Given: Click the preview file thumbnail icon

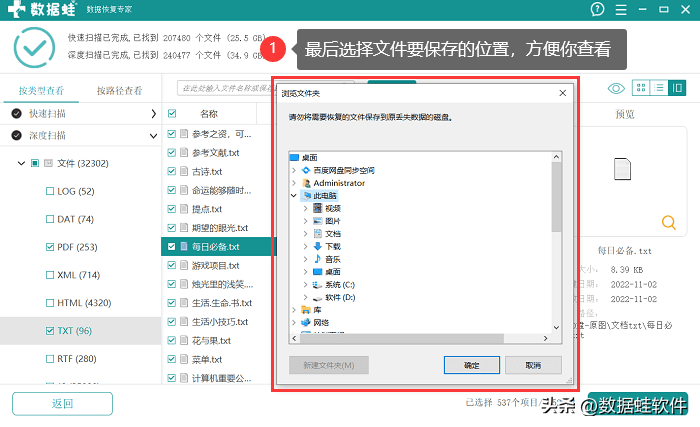Looking at the screenshot, I should point(622,169).
